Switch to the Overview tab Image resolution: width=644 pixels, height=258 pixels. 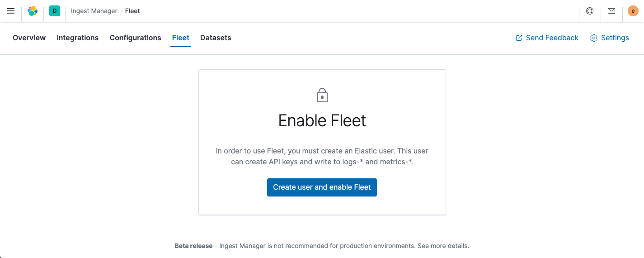29,38
